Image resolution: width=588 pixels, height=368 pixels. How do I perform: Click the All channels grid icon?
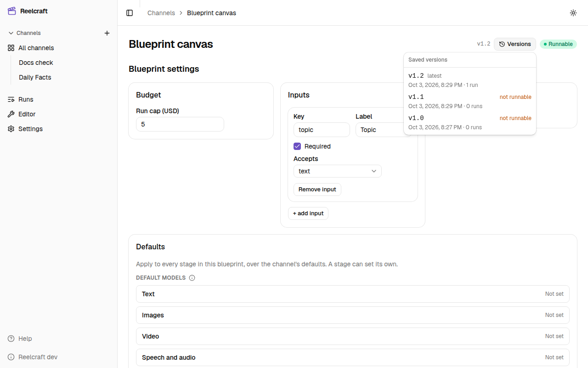[x=11, y=48]
